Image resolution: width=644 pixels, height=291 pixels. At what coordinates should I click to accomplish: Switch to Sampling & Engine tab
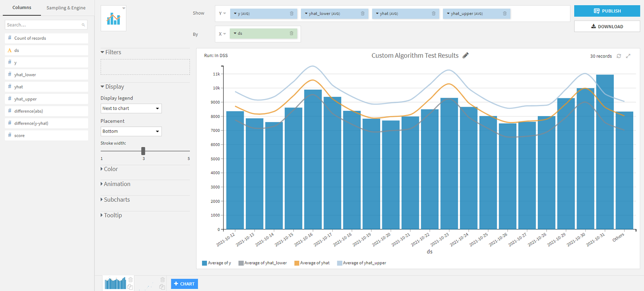[x=66, y=8]
